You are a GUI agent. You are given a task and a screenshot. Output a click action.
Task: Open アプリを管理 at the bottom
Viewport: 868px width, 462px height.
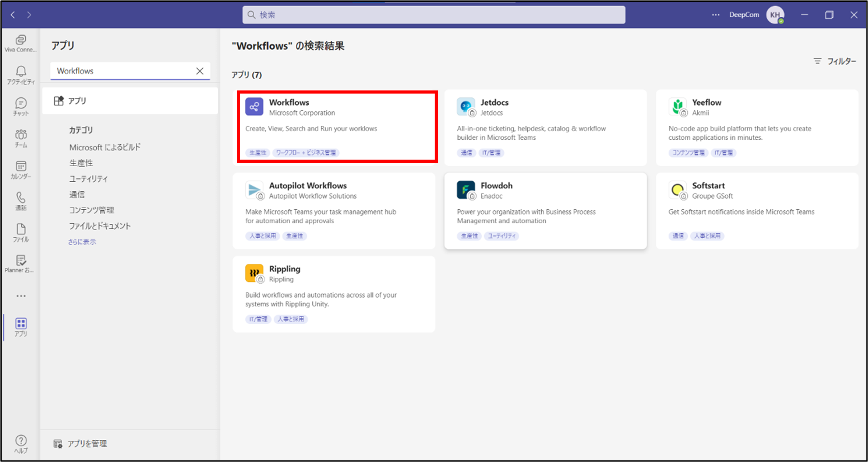[80, 444]
